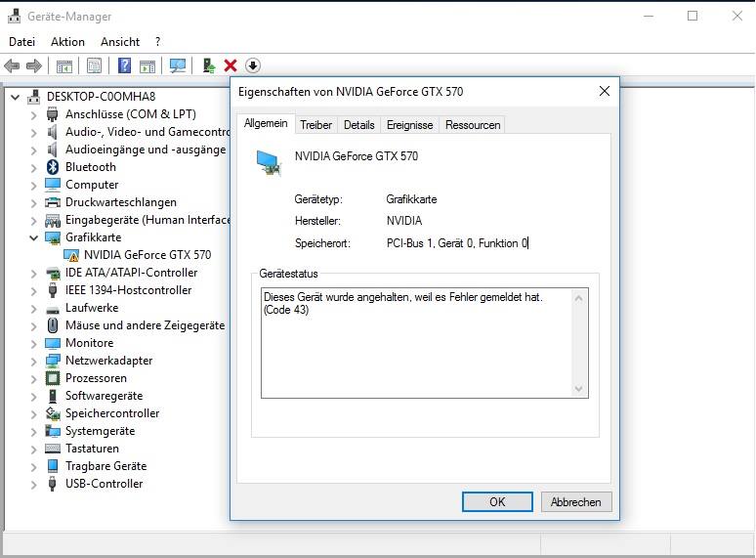Expand the IDE ATA/ATAPI-Controller node
The width and height of the screenshot is (756, 558).
[33, 274]
